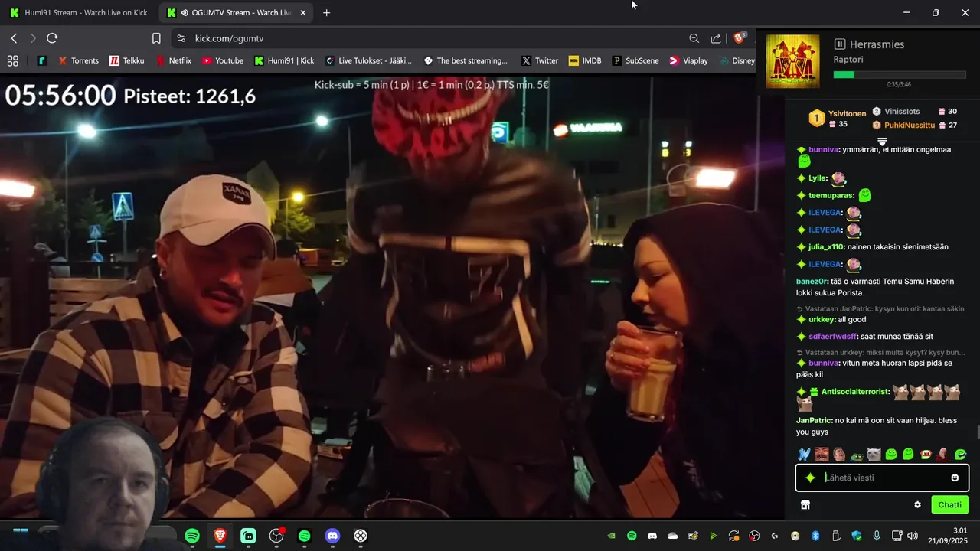Image resolution: width=980 pixels, height=551 pixels.
Task: Go back to previous page
Action: [14, 38]
